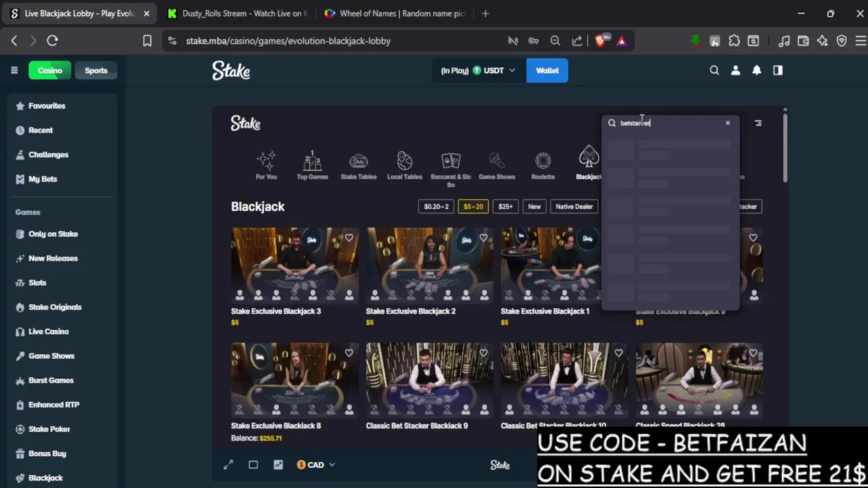This screenshot has width=868, height=488.
Task: Open the lobby filter menu icon
Action: 758,123
